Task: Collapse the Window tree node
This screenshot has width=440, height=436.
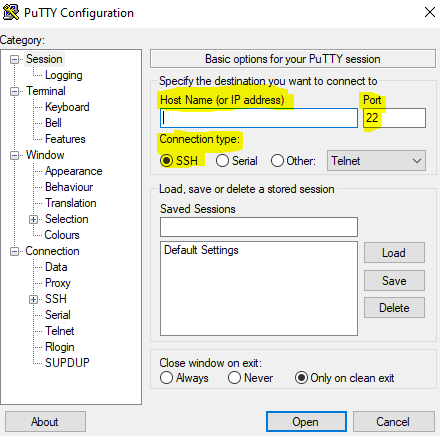Action: pyautogui.click(x=14, y=155)
